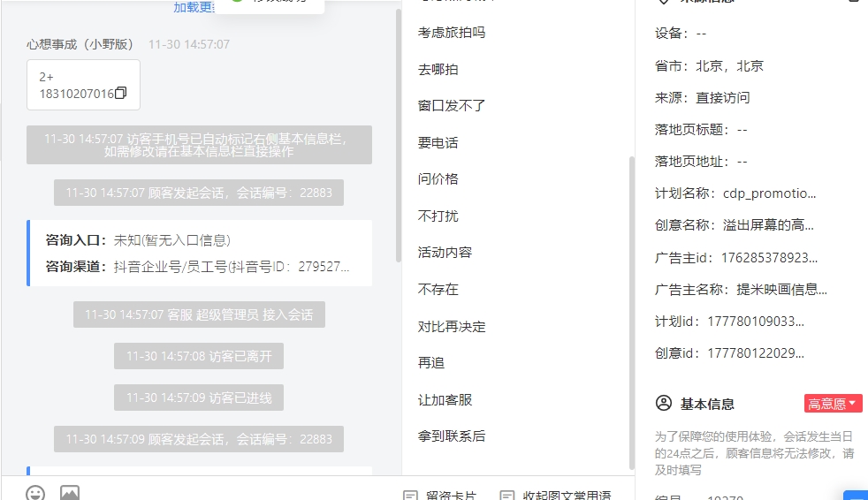Screen dimensions: 868x500
Task: Click the 广告主名称 提米映画 value
Action: coord(781,289)
